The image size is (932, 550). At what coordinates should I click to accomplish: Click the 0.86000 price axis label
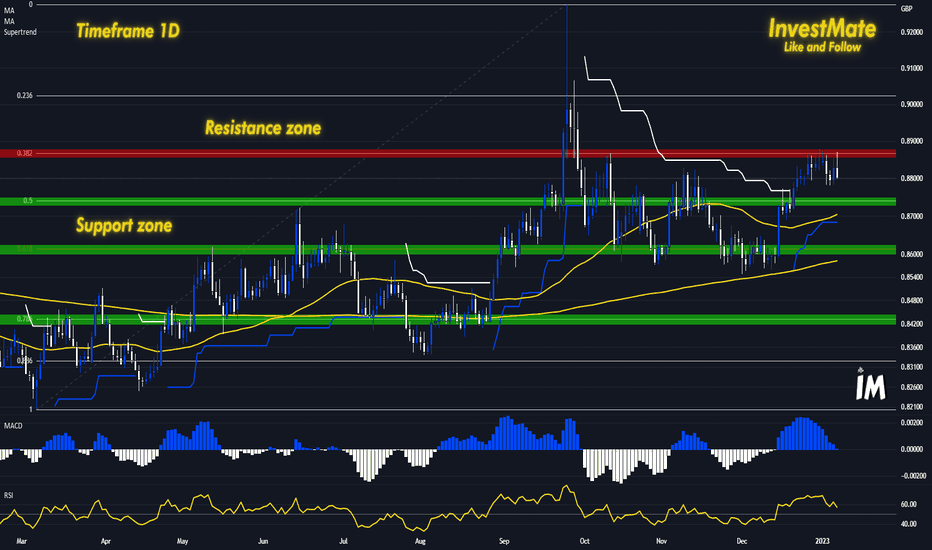pos(912,254)
